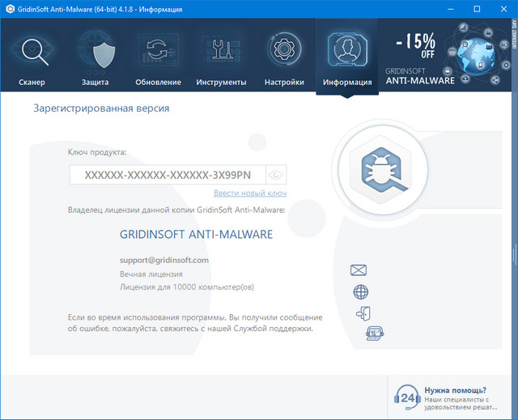Viewport: 518px width, 420px height.
Task: Go to the Инструменты tab
Action: pos(221,56)
